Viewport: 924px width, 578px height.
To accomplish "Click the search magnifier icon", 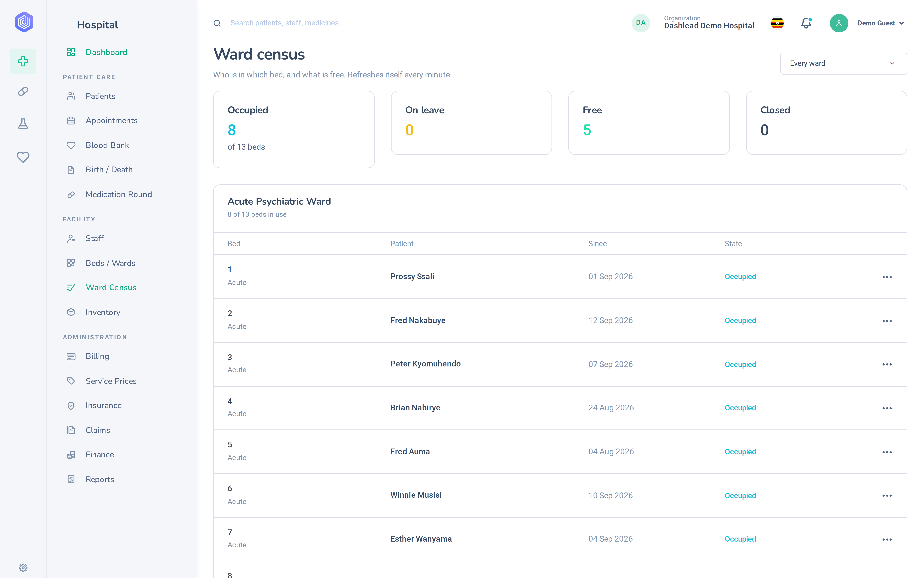I will [x=217, y=23].
